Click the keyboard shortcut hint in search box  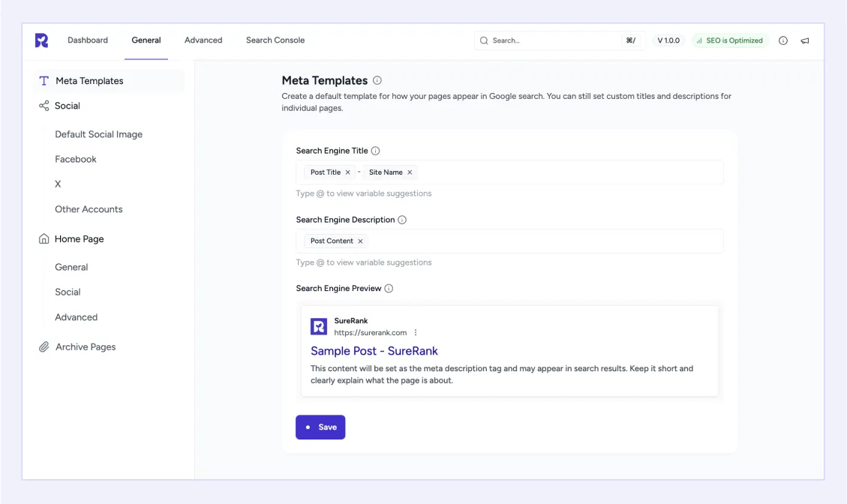click(630, 40)
